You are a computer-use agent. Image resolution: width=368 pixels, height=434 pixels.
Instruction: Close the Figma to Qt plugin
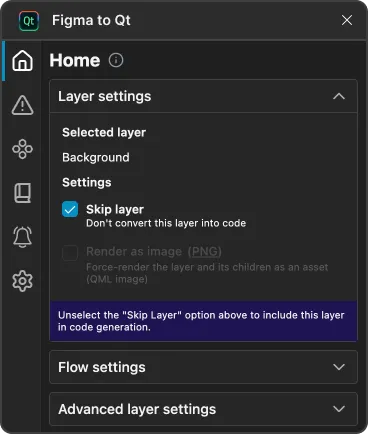(x=347, y=20)
